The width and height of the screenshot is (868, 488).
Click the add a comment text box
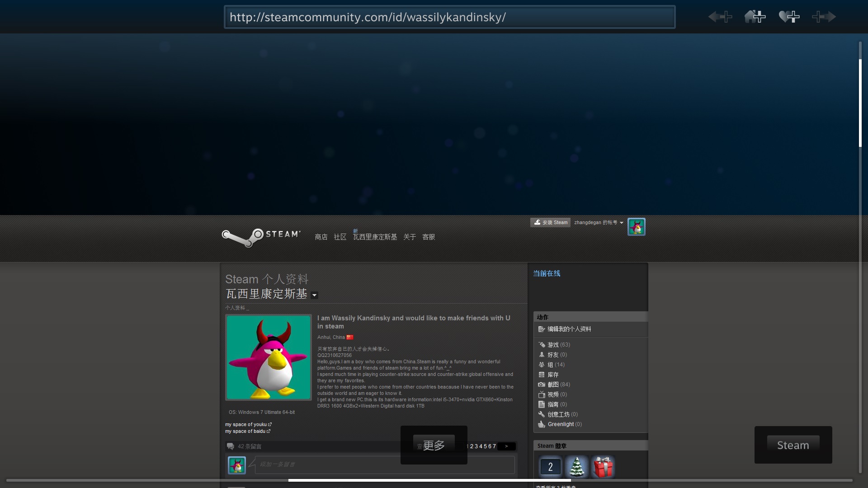coord(385,465)
